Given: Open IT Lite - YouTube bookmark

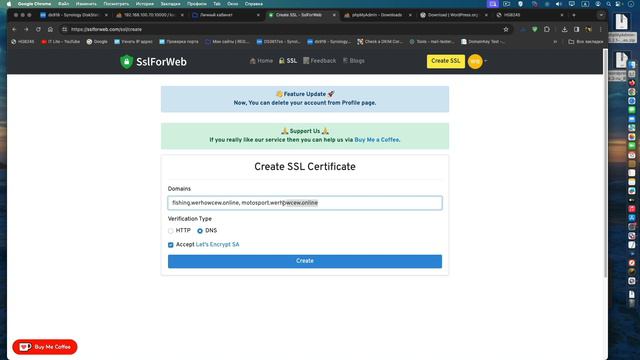Looking at the screenshot, I should point(61,42).
